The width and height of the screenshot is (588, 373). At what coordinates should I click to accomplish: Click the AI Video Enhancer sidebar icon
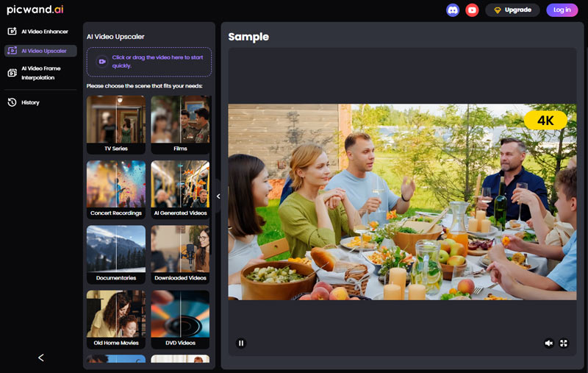[12, 31]
